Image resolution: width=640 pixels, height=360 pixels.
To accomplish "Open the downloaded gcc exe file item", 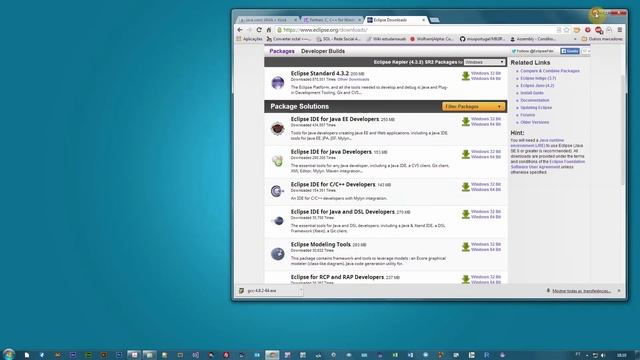I will click(x=265, y=291).
